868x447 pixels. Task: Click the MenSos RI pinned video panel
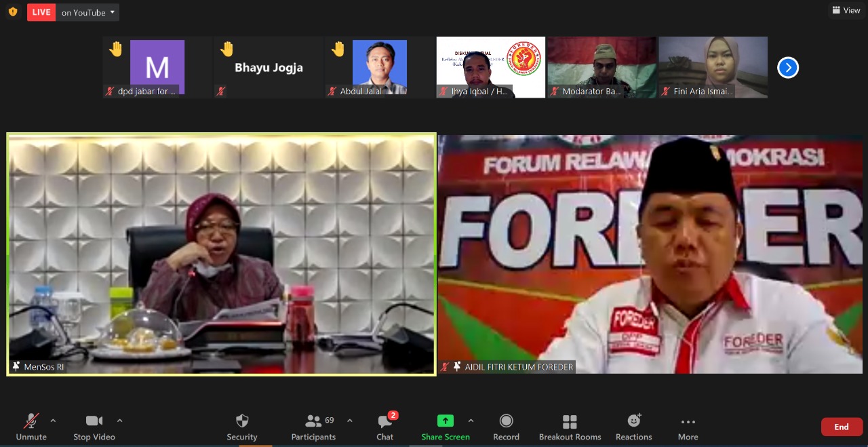point(221,254)
